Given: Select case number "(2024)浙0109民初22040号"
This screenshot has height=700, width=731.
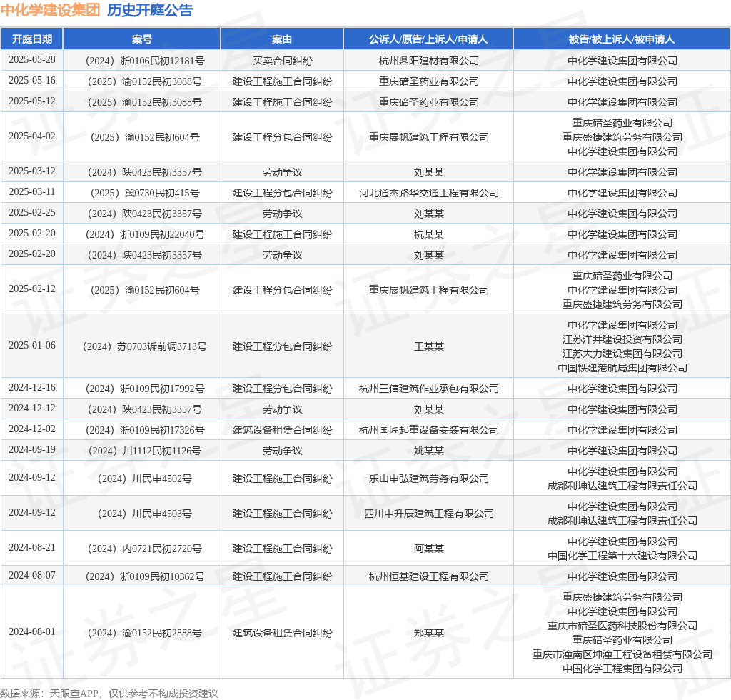Looking at the screenshot, I should pyautogui.click(x=144, y=234).
